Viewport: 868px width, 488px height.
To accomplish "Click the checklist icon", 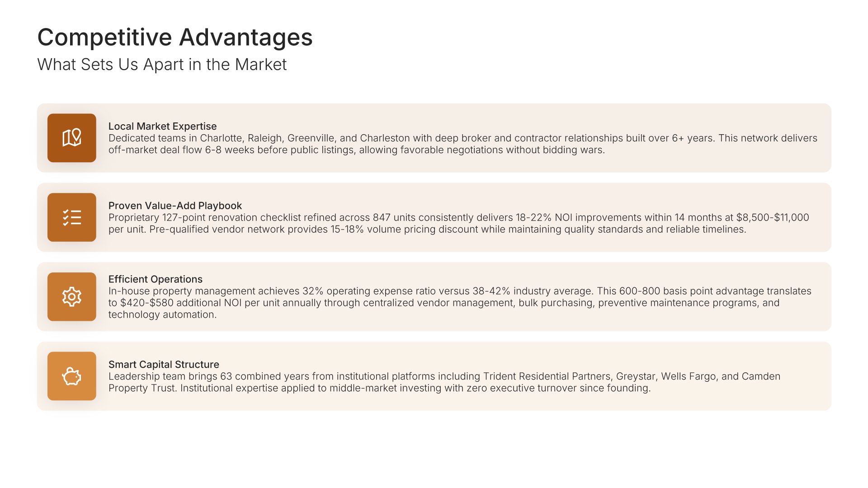I will click(x=71, y=217).
